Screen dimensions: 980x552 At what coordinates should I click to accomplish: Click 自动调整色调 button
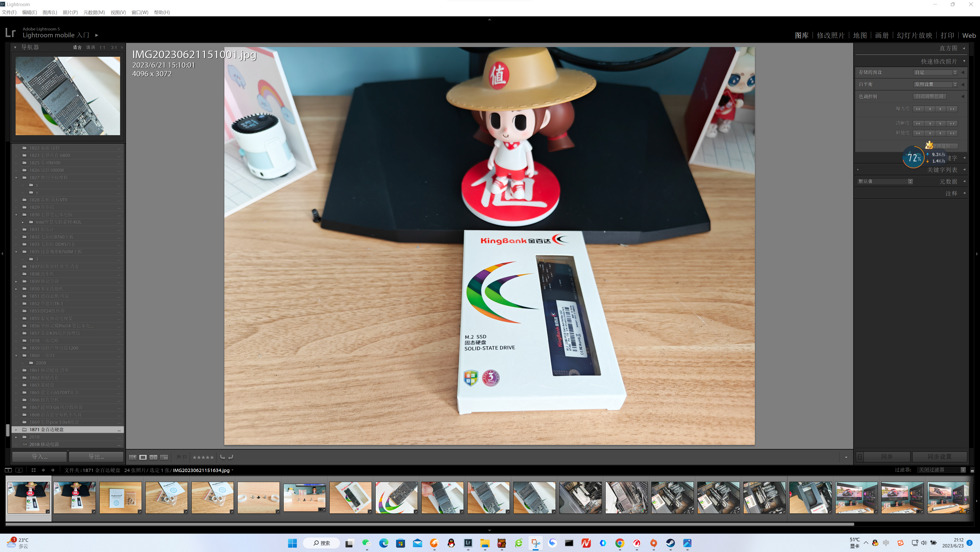click(x=929, y=96)
